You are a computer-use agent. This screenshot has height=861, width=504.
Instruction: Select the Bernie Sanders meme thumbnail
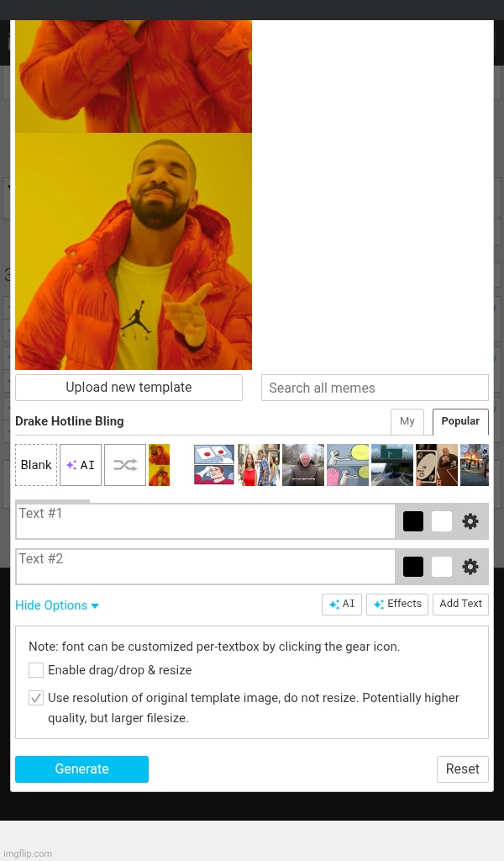(303, 465)
